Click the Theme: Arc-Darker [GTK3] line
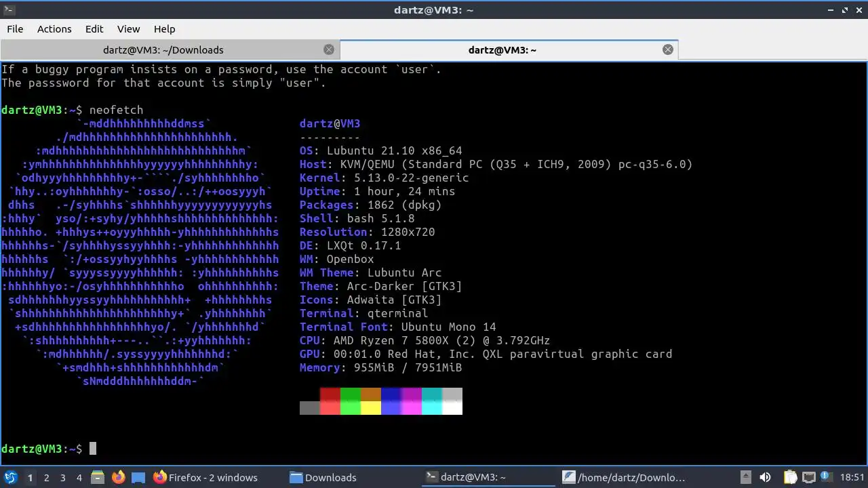 pos(380,286)
